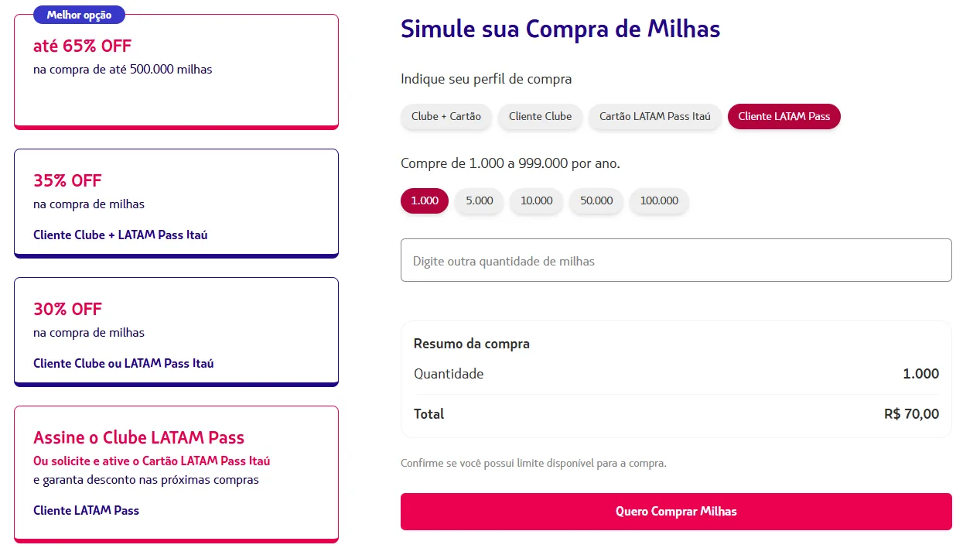
Task: Select the already active "Cliente LATAM Pass" profile
Action: [x=784, y=116]
